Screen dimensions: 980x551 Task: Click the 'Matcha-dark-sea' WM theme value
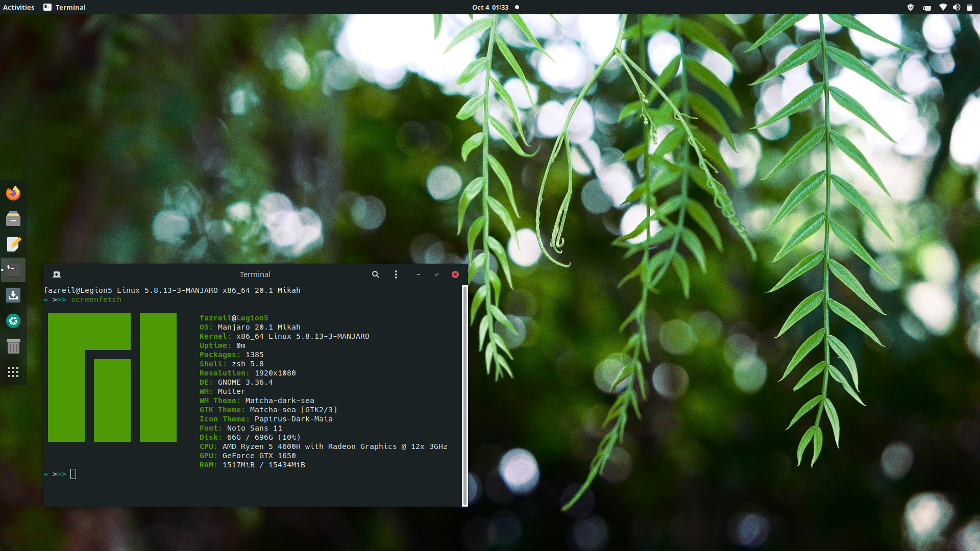tap(280, 400)
